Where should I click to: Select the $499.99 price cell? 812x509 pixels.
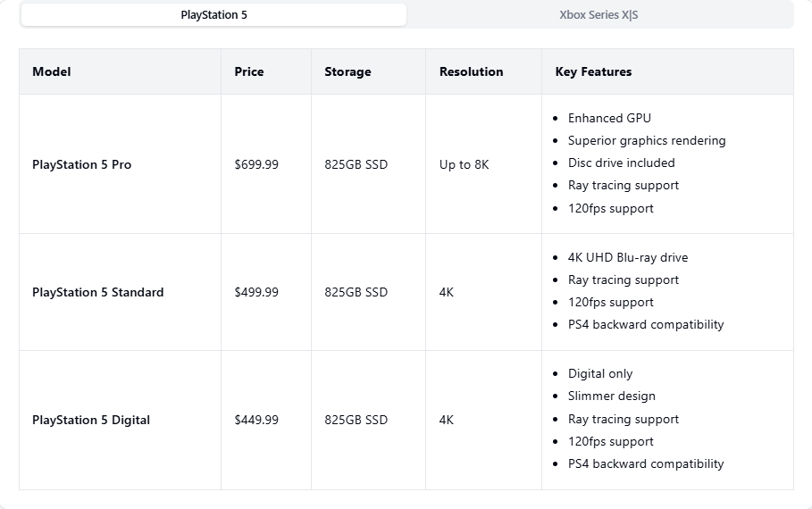pyautogui.click(x=256, y=292)
